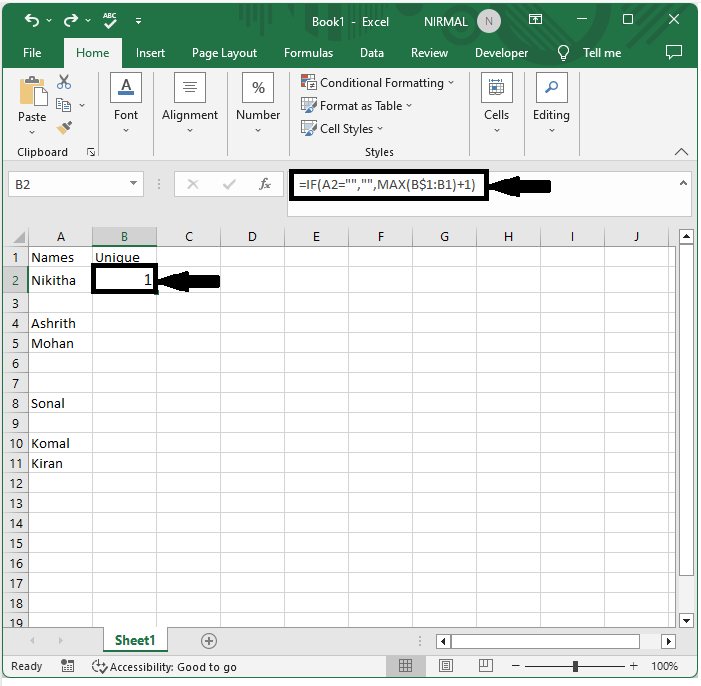Screen dimensions: 701x686
Task: Expand Copy options dropdown arrow
Action: click(82, 106)
